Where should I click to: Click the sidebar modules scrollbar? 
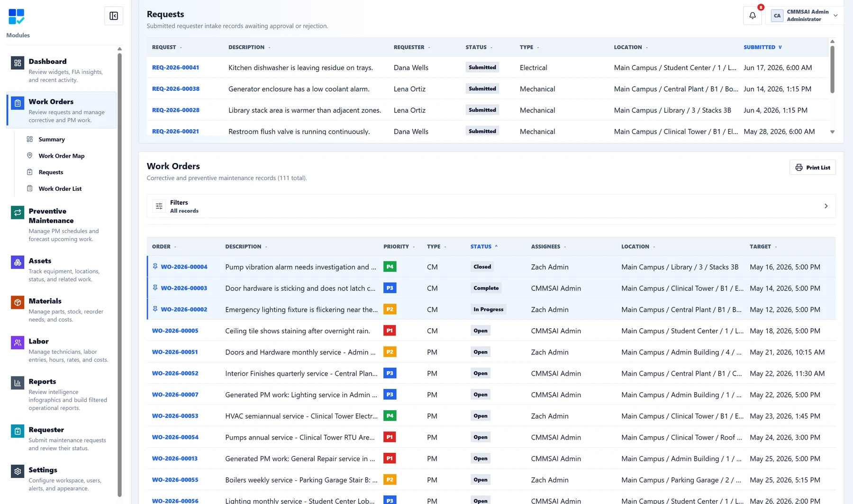point(119,275)
